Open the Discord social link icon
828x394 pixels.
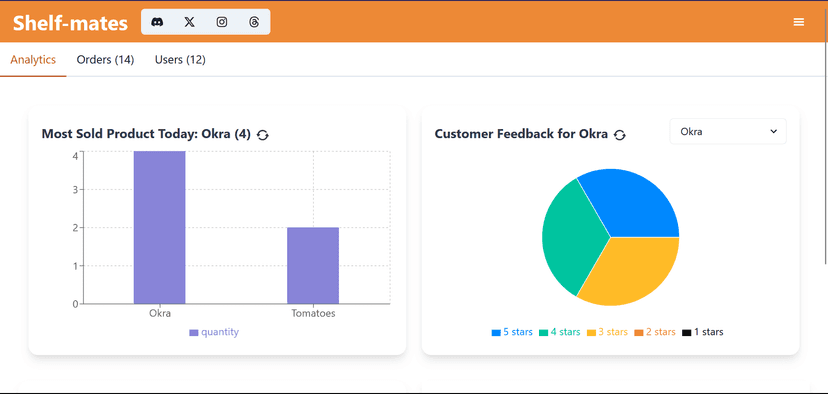point(157,22)
